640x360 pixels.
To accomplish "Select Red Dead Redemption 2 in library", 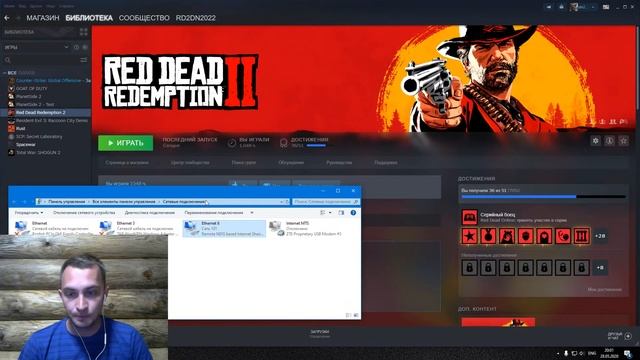I will (x=45, y=113).
